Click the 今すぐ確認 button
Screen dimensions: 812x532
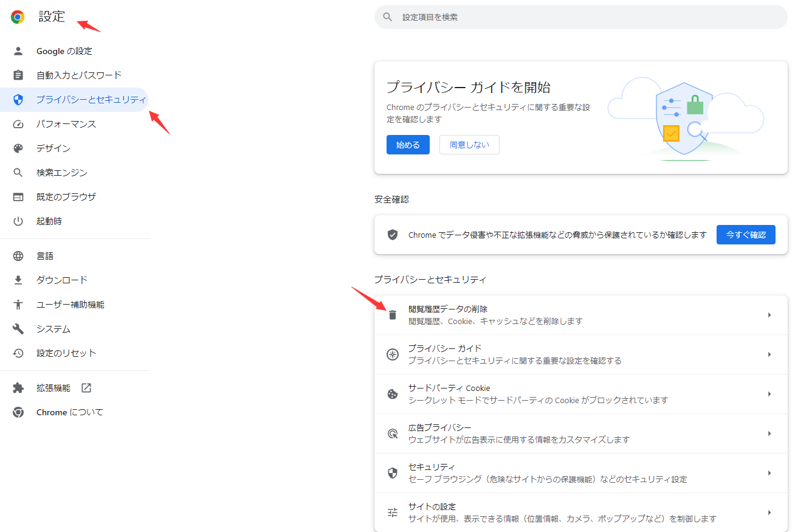pyautogui.click(x=746, y=235)
